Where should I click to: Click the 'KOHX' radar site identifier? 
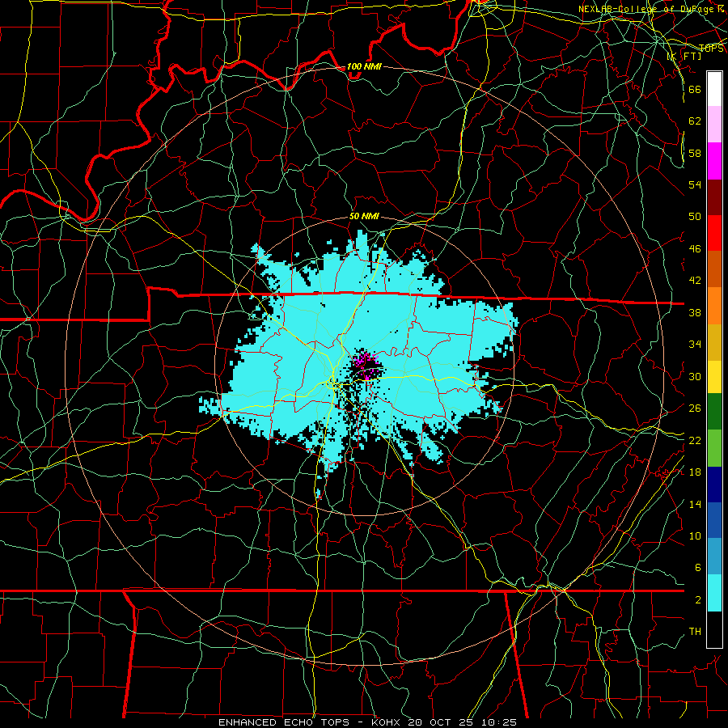(x=387, y=722)
